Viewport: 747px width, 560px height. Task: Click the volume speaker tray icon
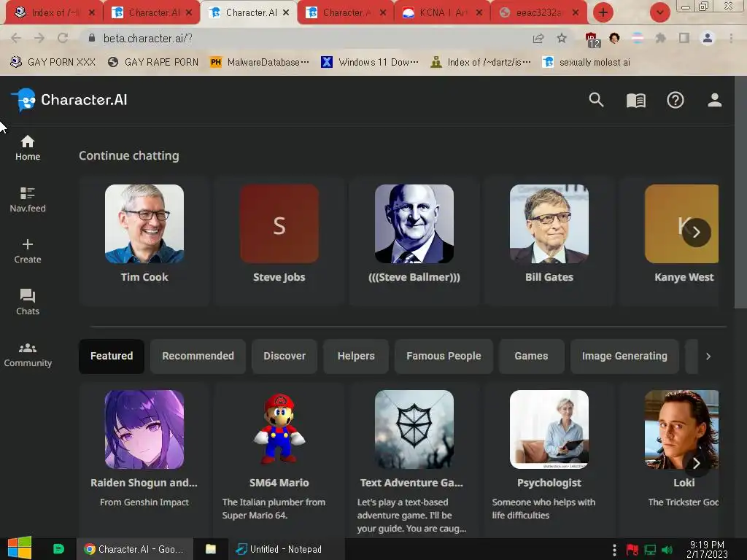[667, 550]
